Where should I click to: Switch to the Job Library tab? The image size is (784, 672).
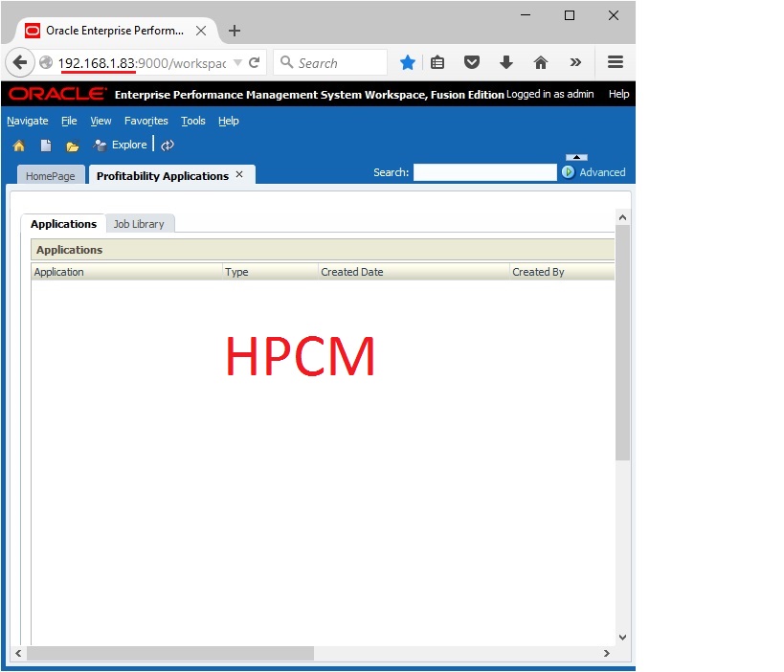pyautogui.click(x=139, y=224)
